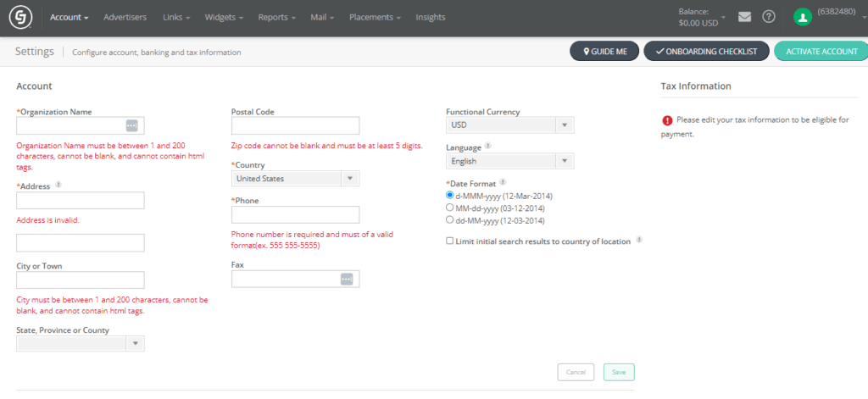Click the Activate Account button
Viewport: 868px width, 399px height.
(821, 52)
